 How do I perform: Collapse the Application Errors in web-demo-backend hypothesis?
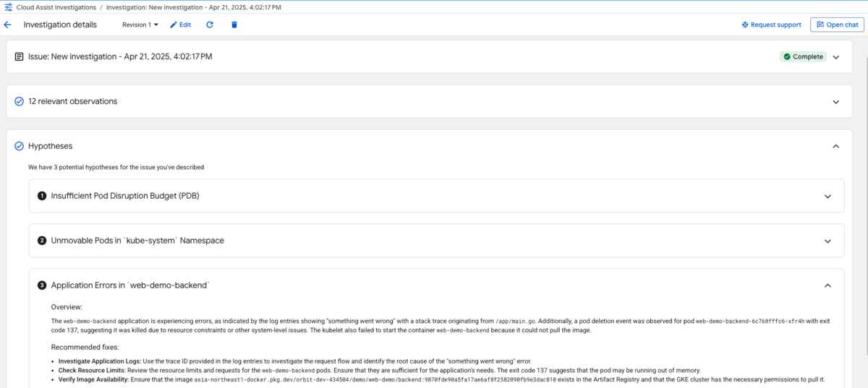click(827, 285)
